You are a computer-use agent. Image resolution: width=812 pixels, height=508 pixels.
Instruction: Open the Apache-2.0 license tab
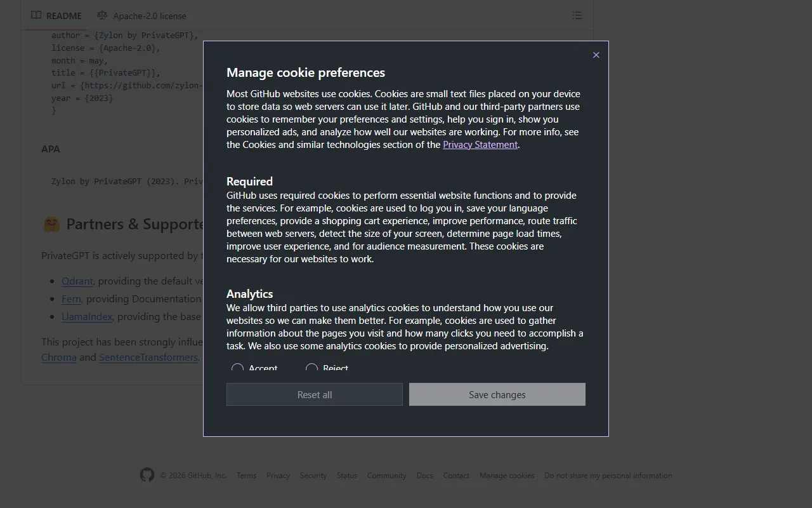(x=150, y=16)
